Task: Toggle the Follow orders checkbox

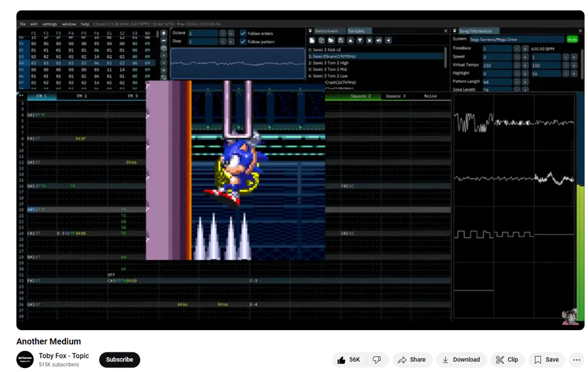Action: point(243,33)
